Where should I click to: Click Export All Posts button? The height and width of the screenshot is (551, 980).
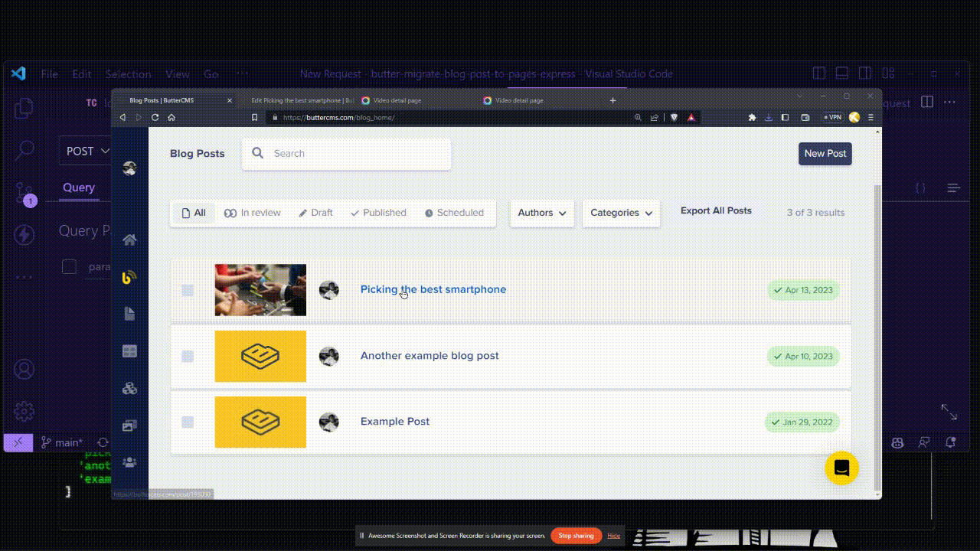(x=716, y=211)
